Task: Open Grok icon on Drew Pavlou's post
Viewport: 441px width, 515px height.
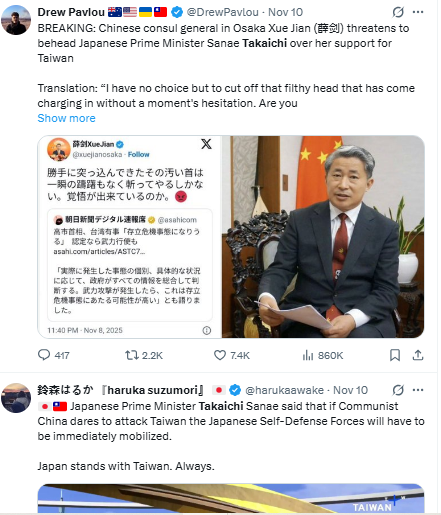Action: coord(398,12)
